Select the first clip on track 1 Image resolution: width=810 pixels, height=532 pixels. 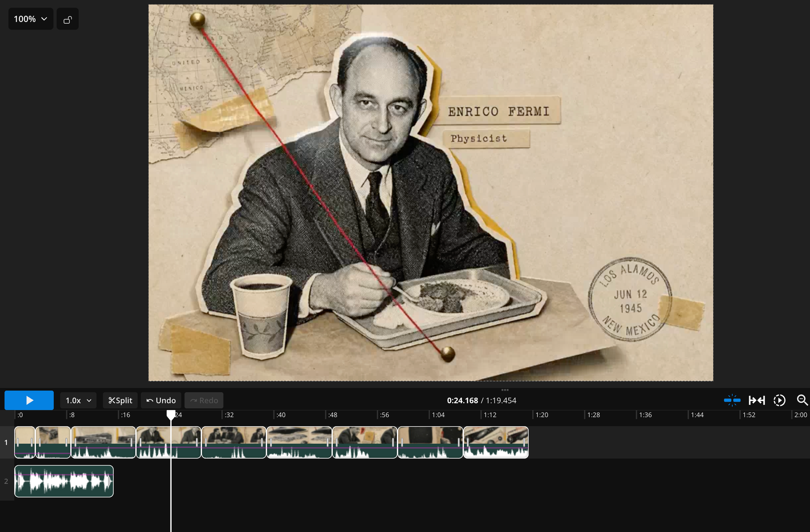pos(25,443)
